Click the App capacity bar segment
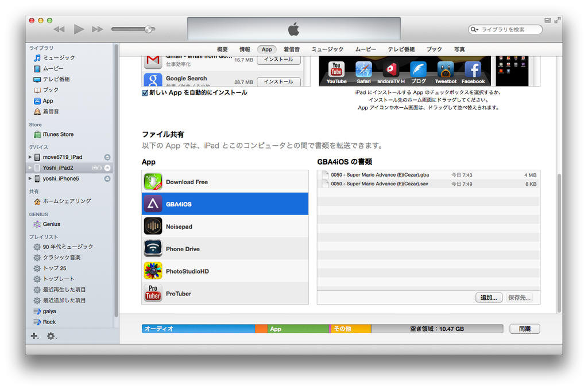The image size is (588, 390). pyautogui.click(x=298, y=329)
